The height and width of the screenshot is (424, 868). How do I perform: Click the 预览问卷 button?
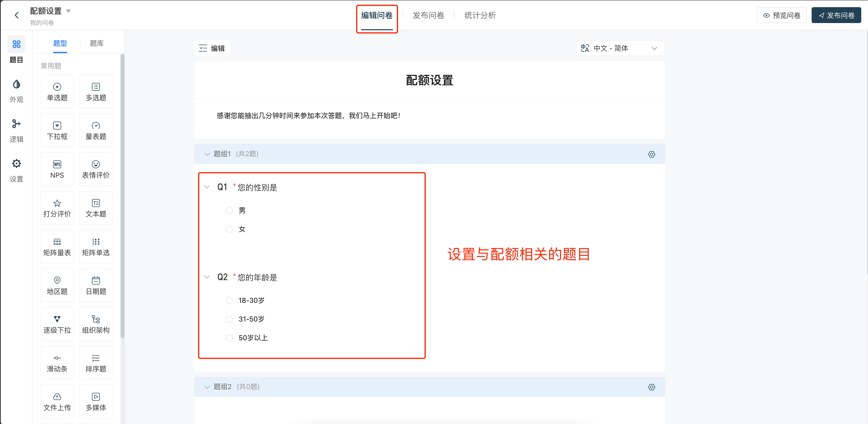(781, 15)
